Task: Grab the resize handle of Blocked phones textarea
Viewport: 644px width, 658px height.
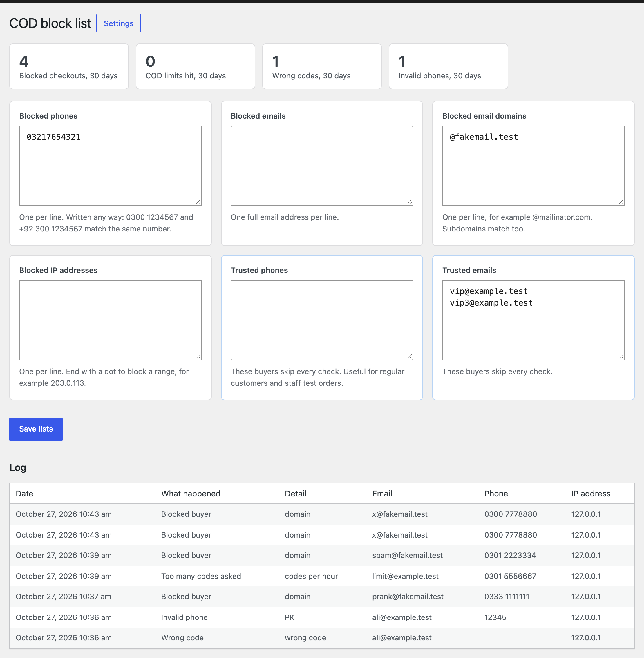Action: (198, 202)
